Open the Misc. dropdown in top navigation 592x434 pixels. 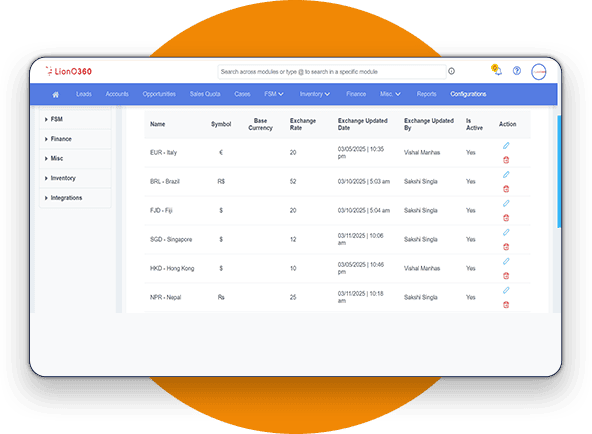(390, 94)
